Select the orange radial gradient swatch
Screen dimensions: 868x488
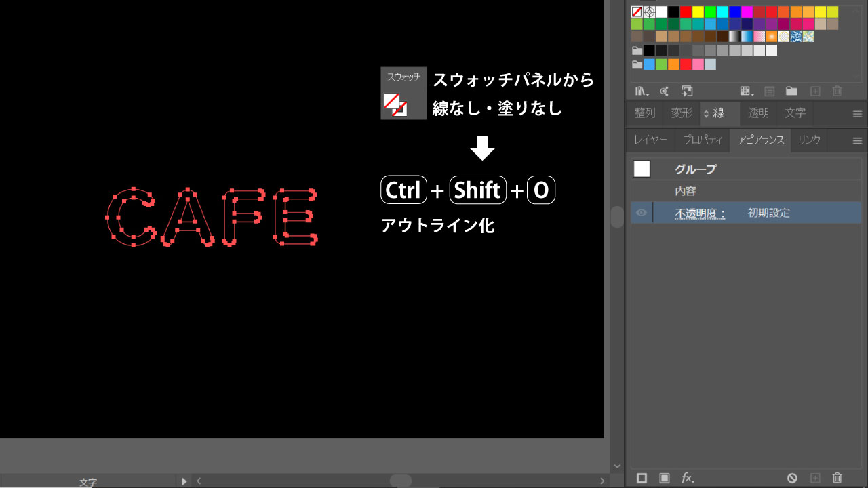pos(771,36)
